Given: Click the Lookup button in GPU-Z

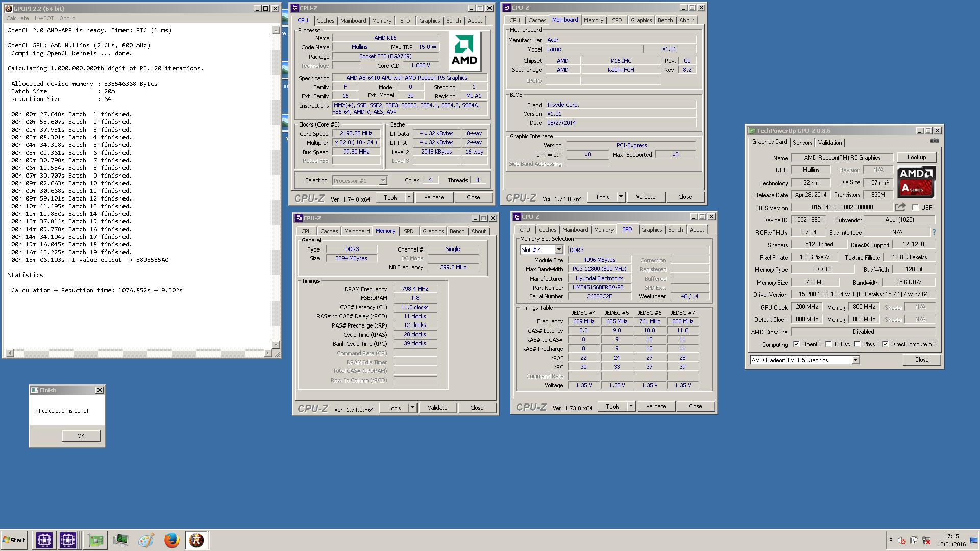Looking at the screenshot, I should coord(916,157).
